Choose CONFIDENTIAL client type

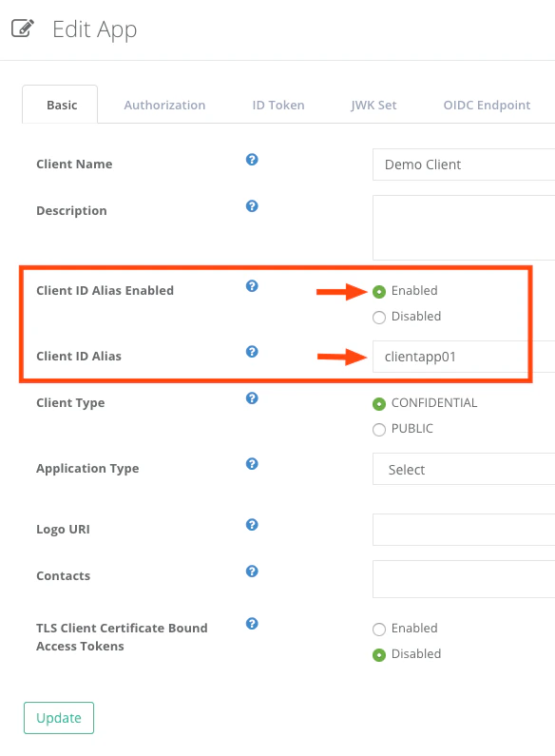click(379, 404)
